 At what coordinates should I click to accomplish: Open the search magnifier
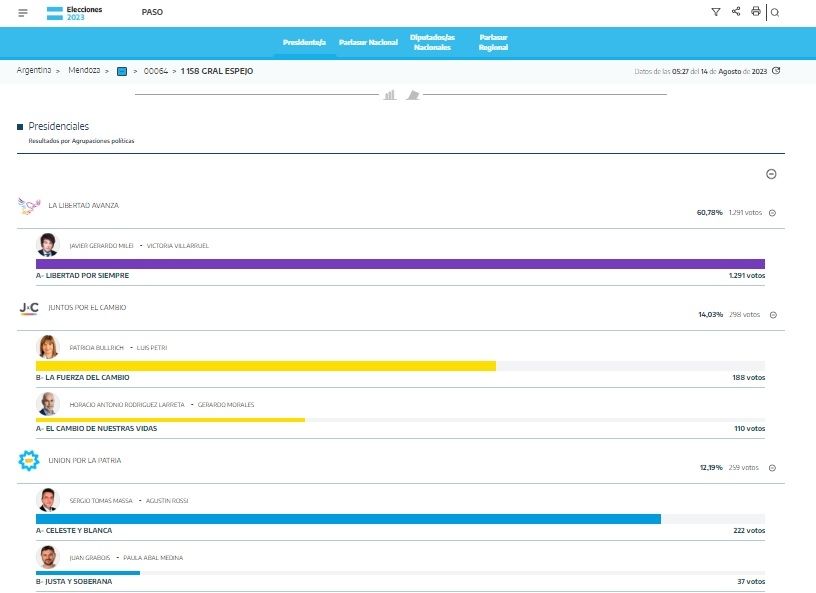[775, 12]
